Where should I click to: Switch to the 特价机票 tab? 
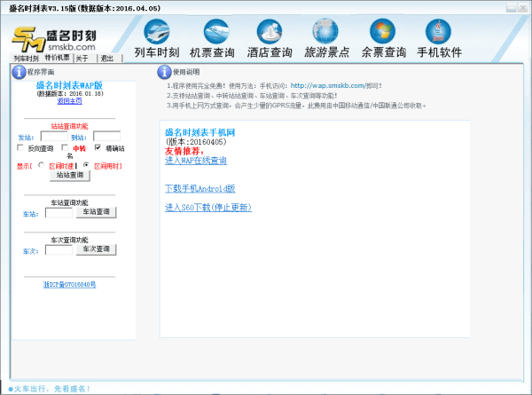coord(58,58)
